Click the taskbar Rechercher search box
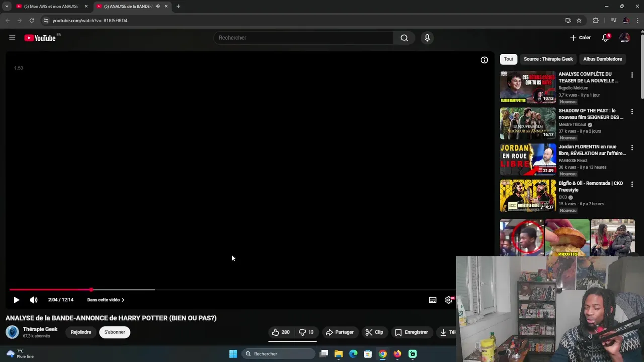Screen dimensions: 644x362 (279, 354)
